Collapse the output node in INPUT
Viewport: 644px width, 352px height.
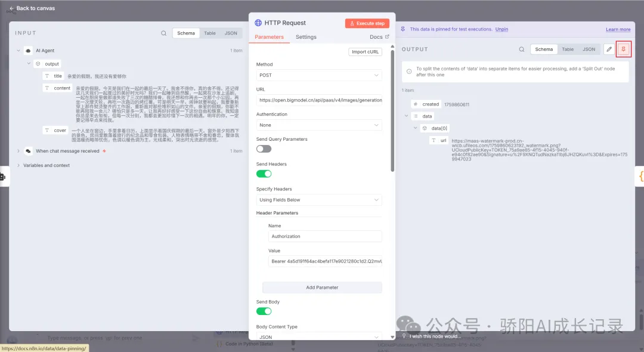pos(29,64)
